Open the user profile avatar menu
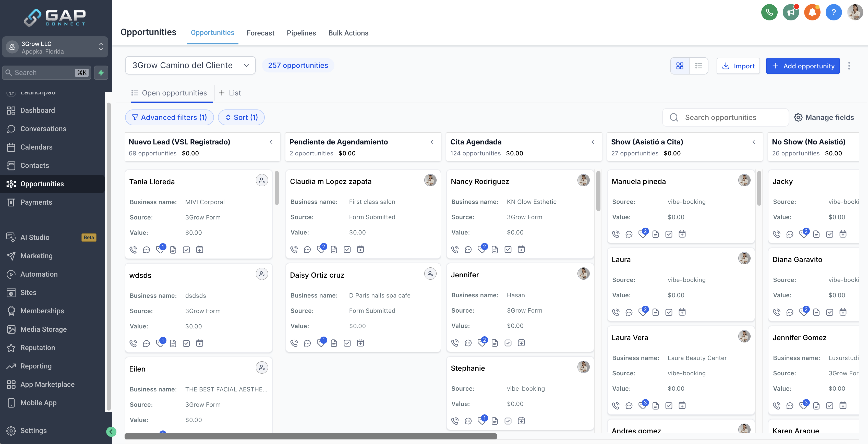This screenshot has width=868, height=444. click(x=855, y=13)
